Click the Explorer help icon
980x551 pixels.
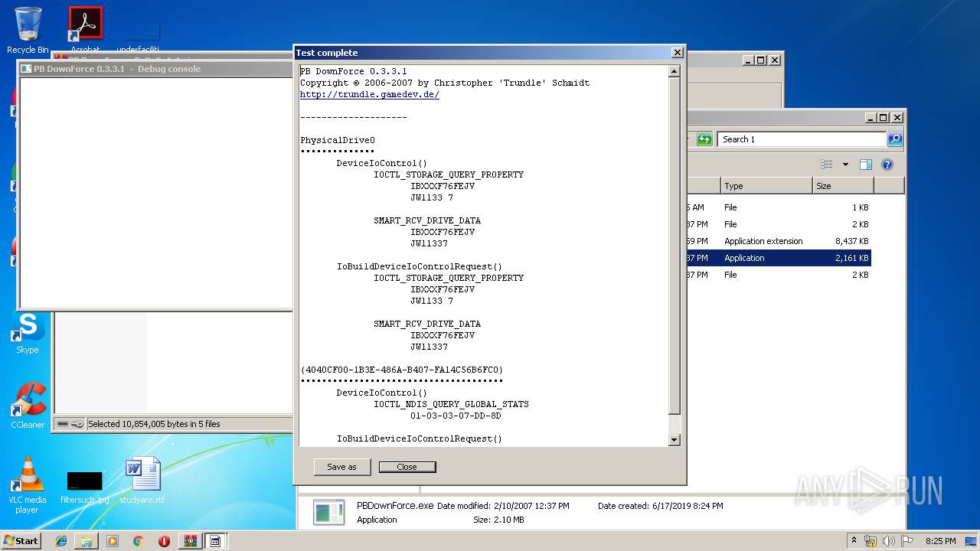[x=887, y=165]
